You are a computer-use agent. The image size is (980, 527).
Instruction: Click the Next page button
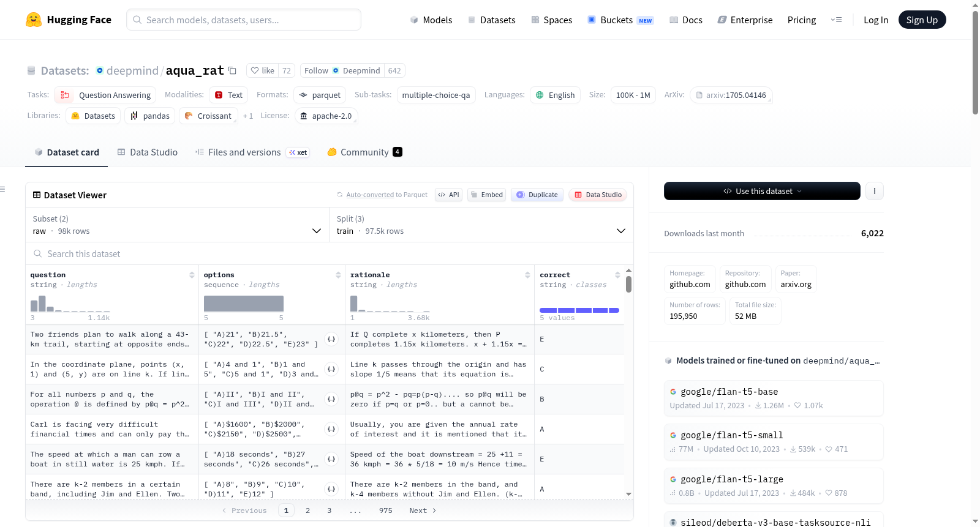pyautogui.click(x=423, y=510)
